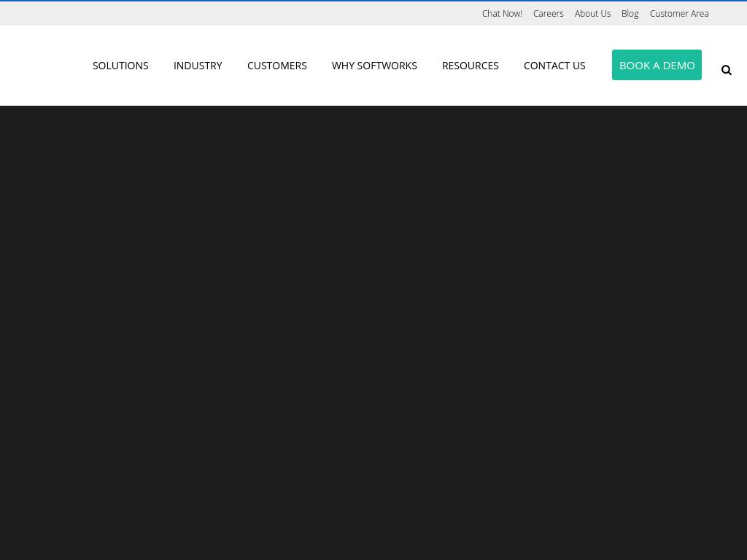
Task: Read company articles via Blog in top bar
Action: pos(630,14)
